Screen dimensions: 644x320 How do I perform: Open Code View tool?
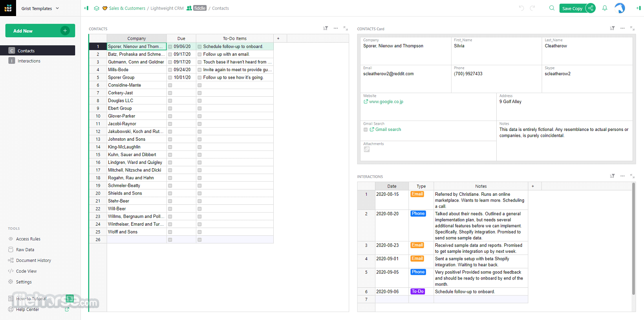tap(26, 271)
